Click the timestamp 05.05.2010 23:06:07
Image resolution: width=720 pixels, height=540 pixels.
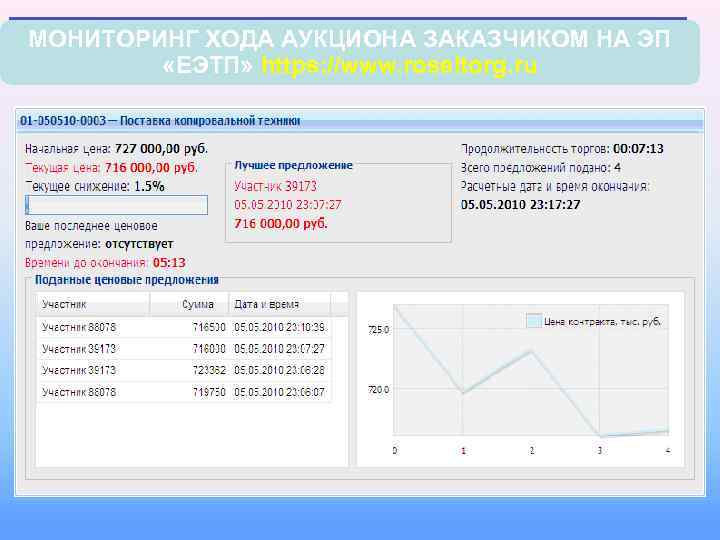280,392
